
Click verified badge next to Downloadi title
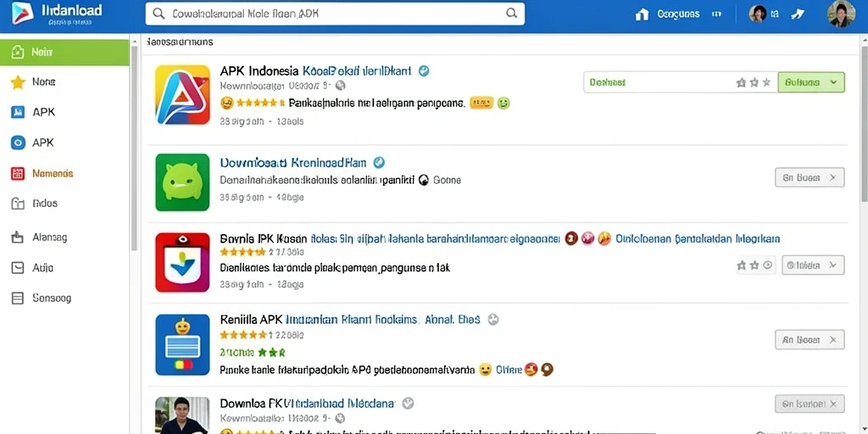tap(379, 163)
